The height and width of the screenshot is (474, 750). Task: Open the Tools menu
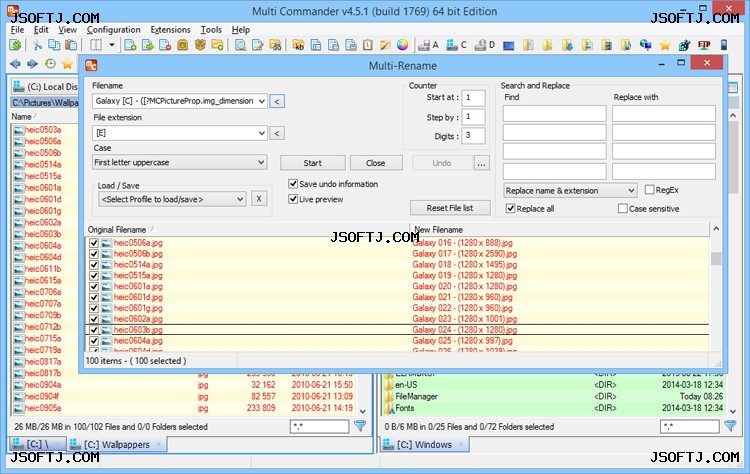tap(211, 30)
